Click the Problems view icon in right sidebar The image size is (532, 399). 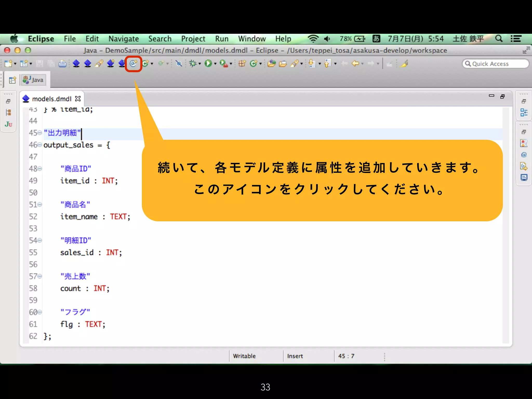click(x=524, y=143)
